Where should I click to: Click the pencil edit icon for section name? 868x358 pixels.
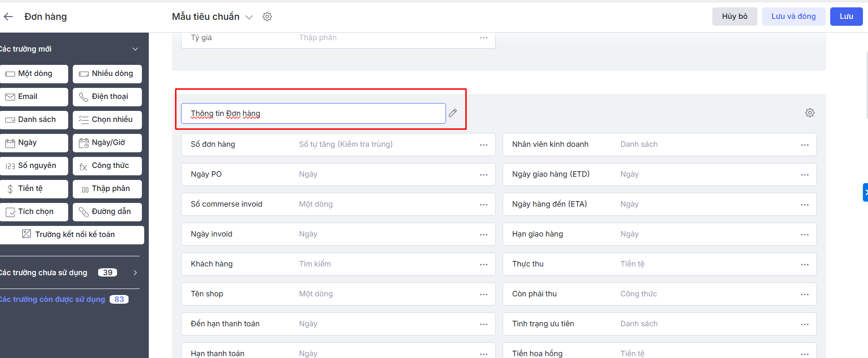point(453,113)
